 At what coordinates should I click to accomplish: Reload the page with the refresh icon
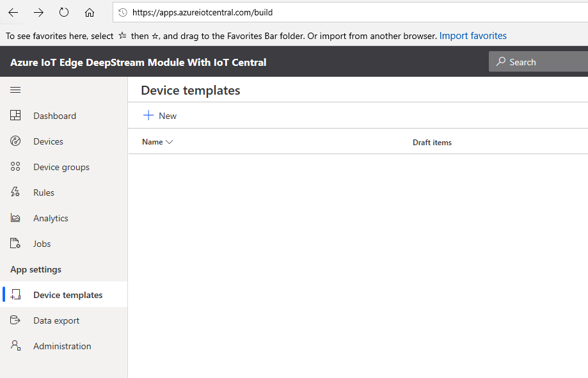point(64,12)
